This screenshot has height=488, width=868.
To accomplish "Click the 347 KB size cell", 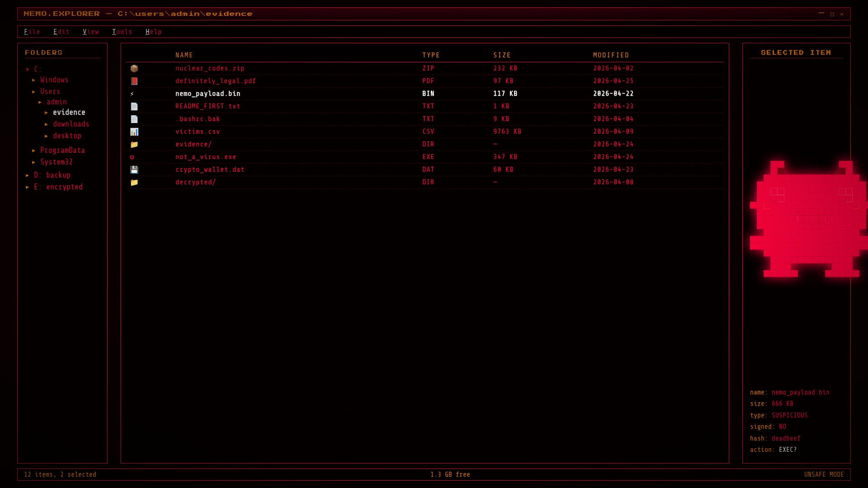I will pyautogui.click(x=505, y=157).
